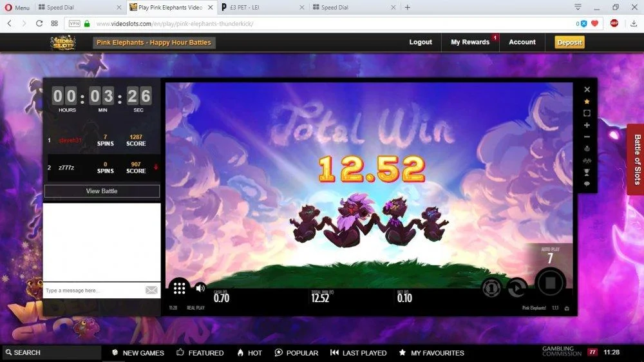Click the Logout link
Image resolution: width=644 pixels, height=362 pixels.
point(421,42)
